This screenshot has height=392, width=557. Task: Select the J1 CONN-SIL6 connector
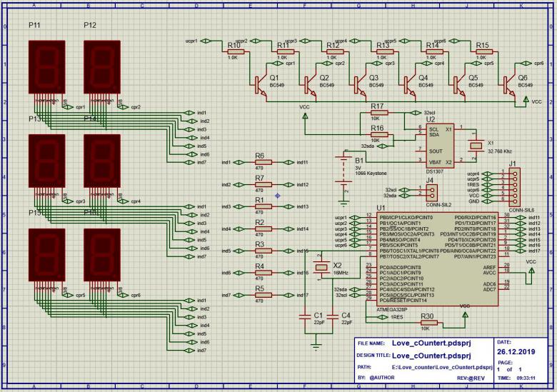[x=514, y=187]
